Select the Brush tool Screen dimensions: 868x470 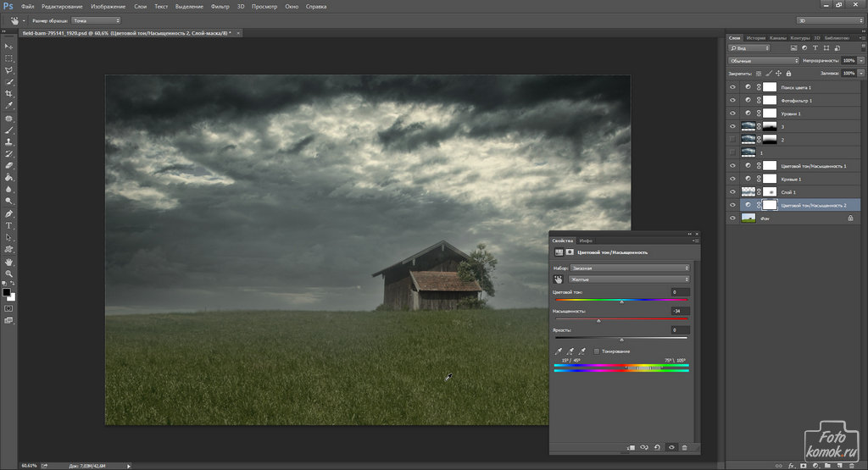coord(8,130)
